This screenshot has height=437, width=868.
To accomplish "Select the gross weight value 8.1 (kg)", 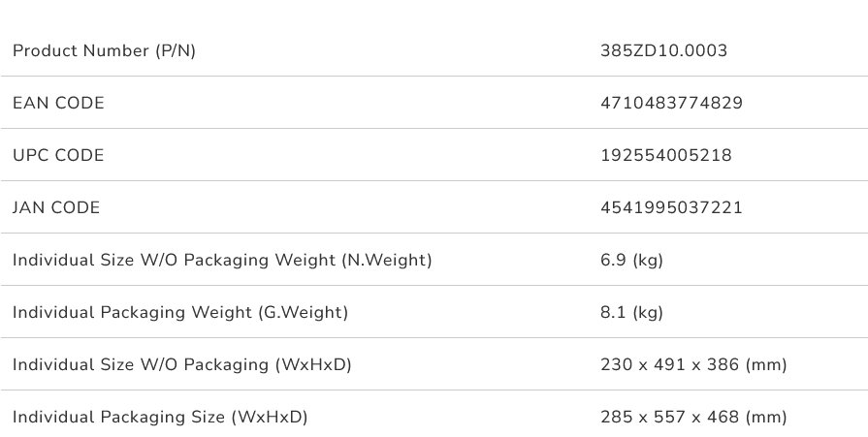I will pos(632,312).
